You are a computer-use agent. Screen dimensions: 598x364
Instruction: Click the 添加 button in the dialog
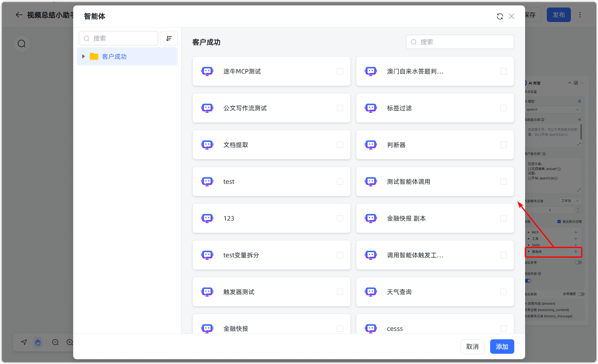(502, 346)
